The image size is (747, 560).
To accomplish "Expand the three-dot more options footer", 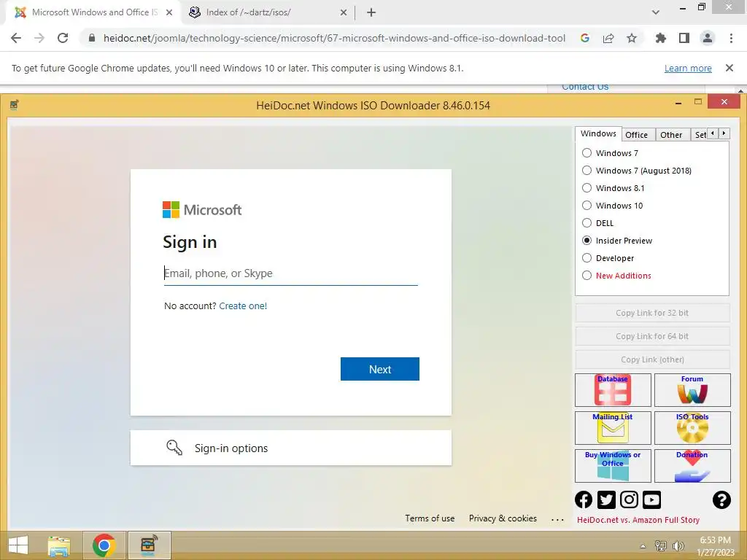I will (x=557, y=519).
